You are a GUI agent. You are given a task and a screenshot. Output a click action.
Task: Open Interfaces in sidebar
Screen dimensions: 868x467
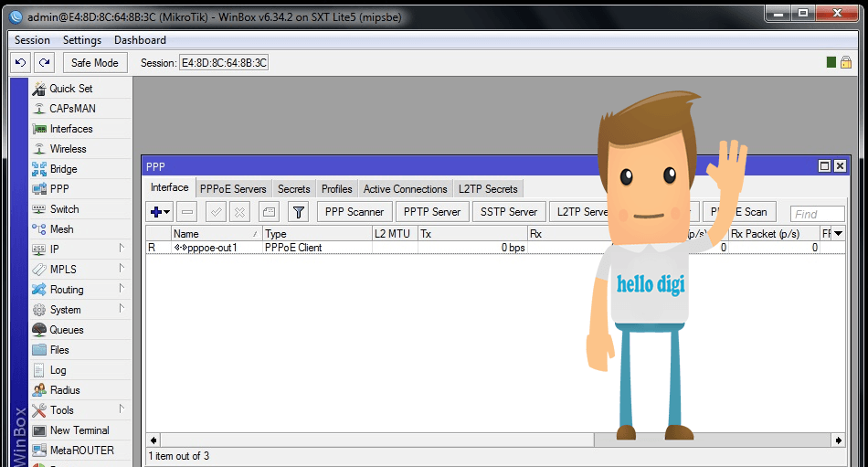80,129
